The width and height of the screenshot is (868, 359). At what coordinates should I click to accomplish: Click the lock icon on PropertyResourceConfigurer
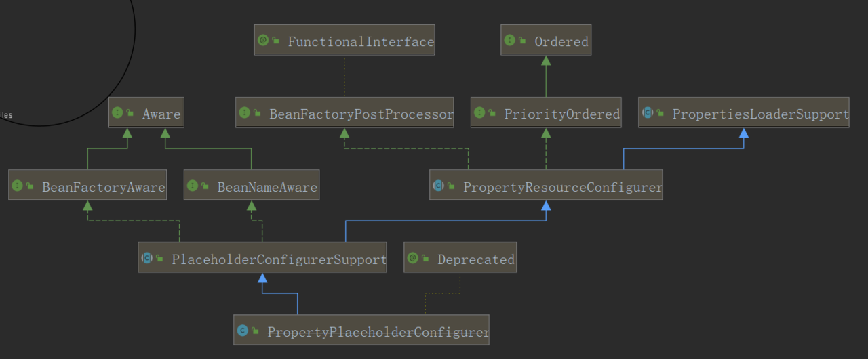coord(451,186)
